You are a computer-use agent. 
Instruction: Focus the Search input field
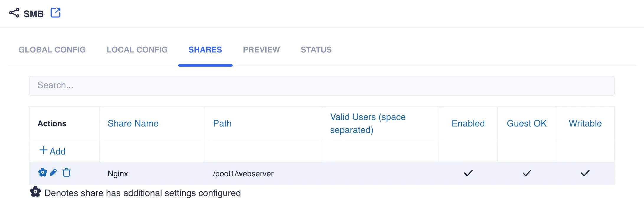tap(322, 86)
